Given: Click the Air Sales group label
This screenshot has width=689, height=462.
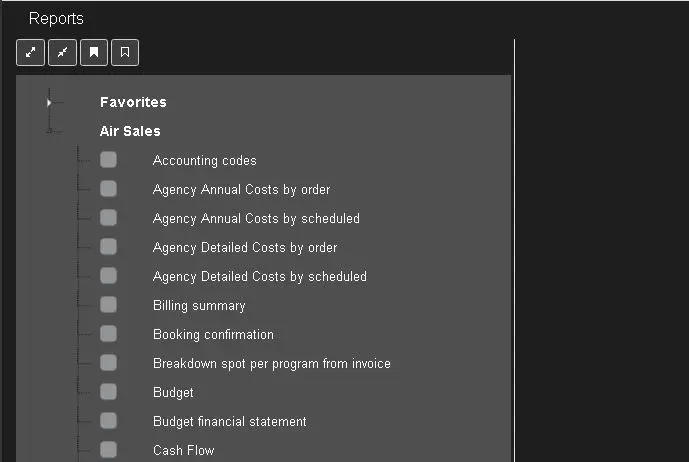Looking at the screenshot, I should coord(130,131).
